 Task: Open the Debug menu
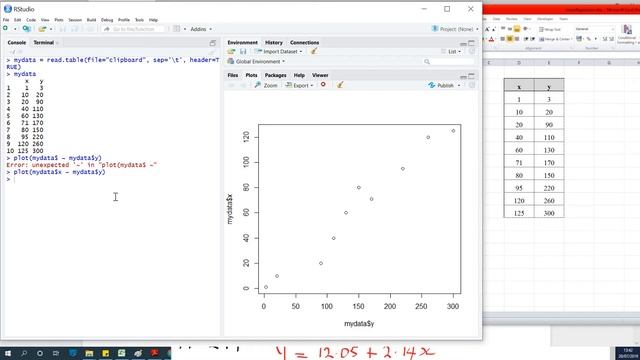pos(107,20)
